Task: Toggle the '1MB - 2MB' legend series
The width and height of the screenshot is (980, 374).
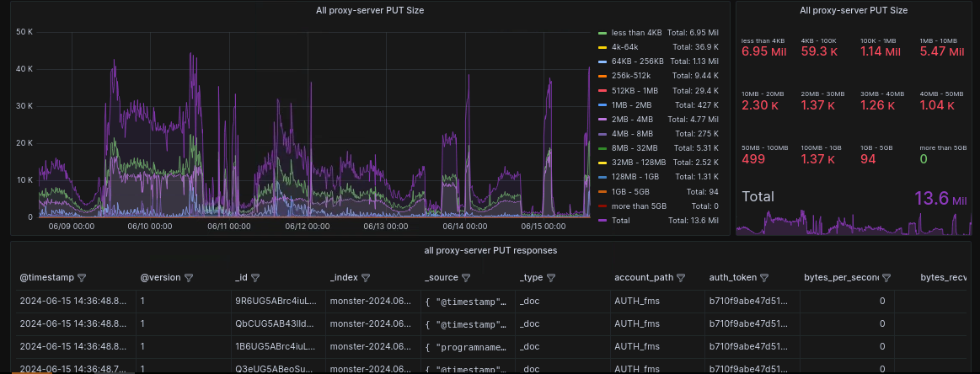Action: point(632,105)
